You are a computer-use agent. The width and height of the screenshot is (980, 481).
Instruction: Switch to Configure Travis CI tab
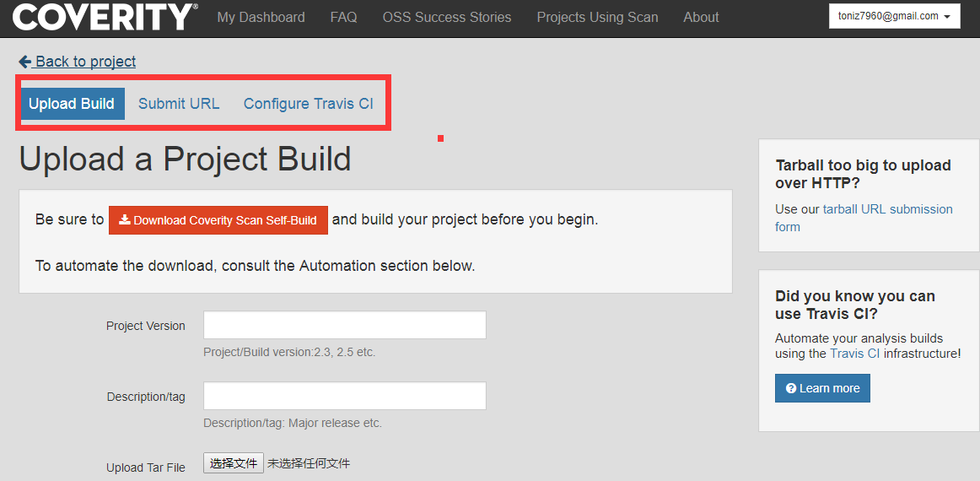(x=308, y=103)
